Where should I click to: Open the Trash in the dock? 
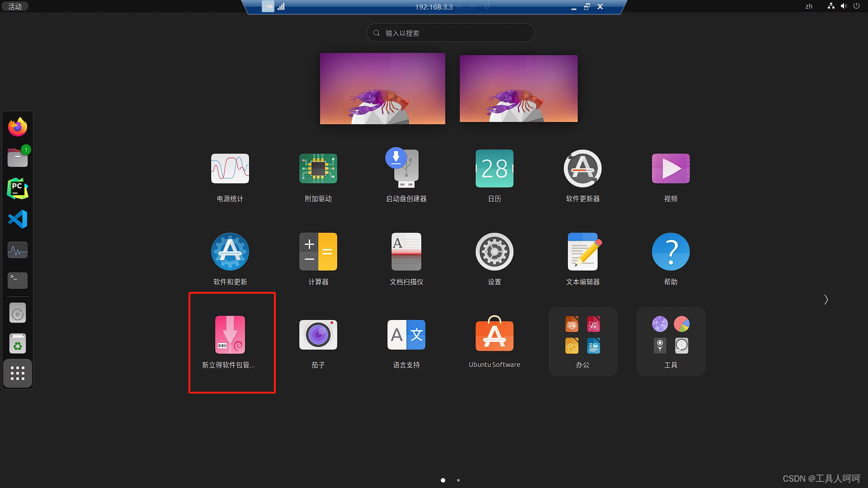[18, 344]
